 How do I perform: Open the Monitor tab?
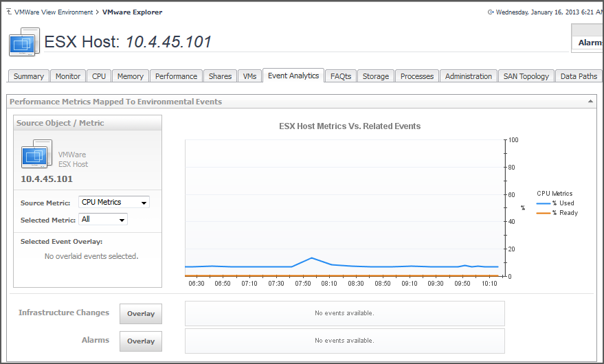68,76
